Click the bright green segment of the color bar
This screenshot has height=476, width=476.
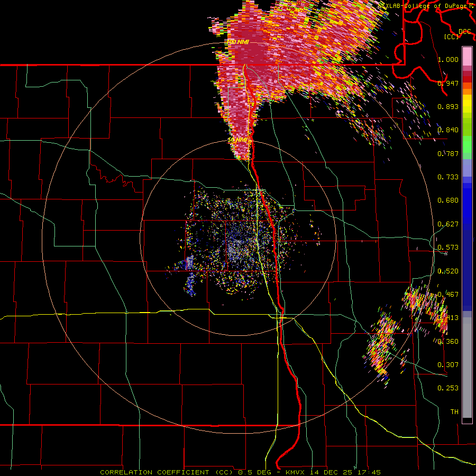pyautogui.click(x=467, y=144)
